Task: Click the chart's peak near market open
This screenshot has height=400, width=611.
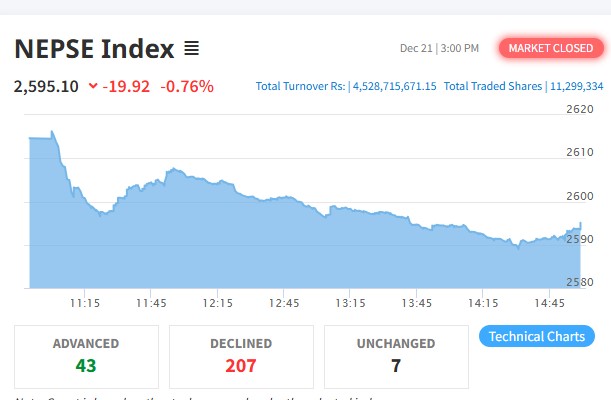Action: (52, 132)
